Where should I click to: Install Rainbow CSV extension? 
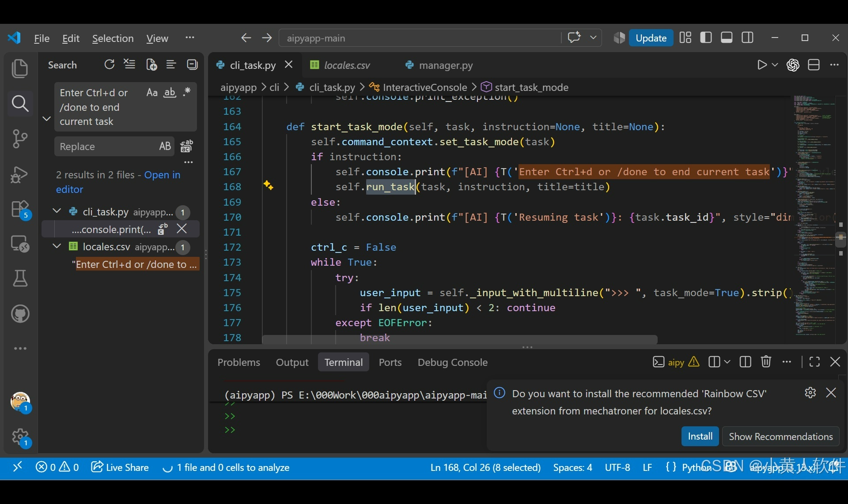(700, 436)
